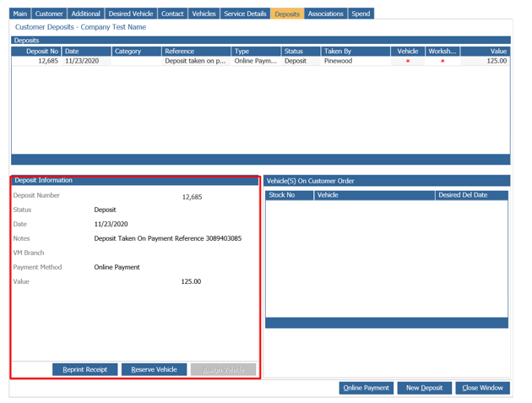Click the 11/23/2020 date cell in grid
The width and height of the screenshot is (532, 403).
coord(86,61)
